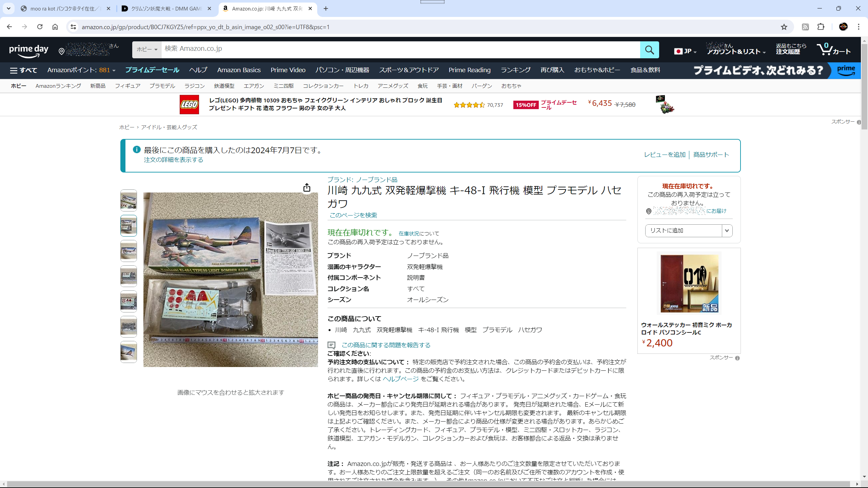This screenshot has height=488, width=868.
Task: Open the ヘルプページ link
Action: 400,379
